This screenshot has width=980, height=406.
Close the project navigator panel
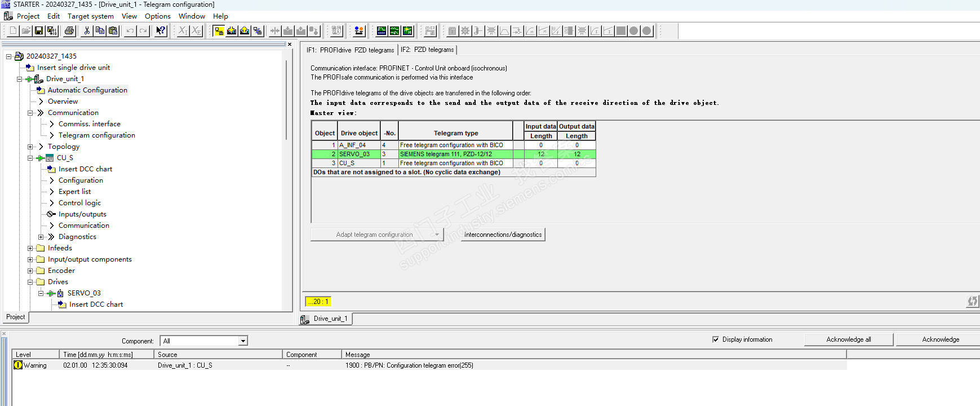click(x=290, y=44)
